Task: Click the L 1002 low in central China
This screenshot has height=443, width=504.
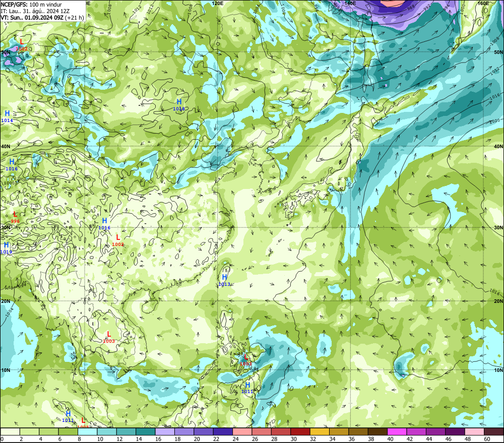Action: pos(118,240)
